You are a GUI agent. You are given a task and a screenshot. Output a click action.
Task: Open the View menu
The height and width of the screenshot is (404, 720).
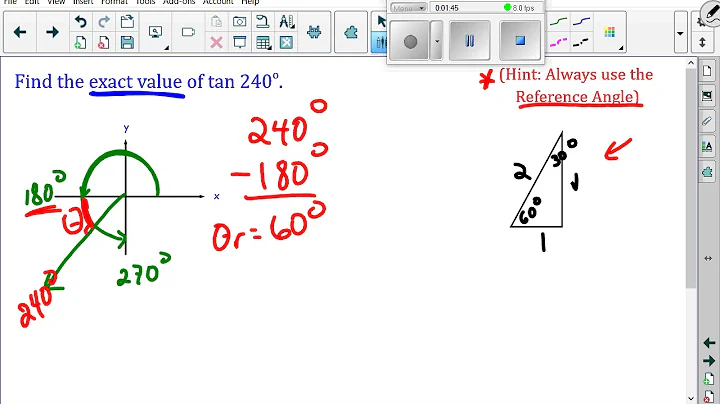(56, 2)
